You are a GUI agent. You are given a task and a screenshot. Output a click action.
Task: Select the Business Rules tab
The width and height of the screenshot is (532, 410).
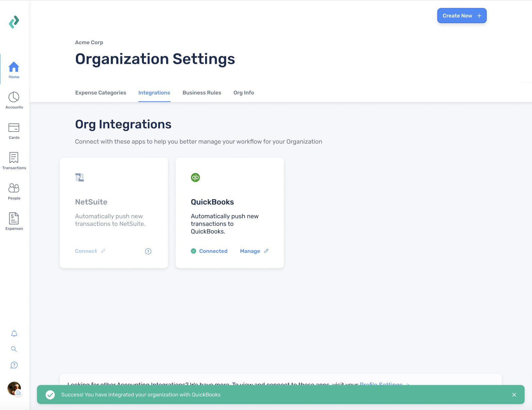coord(202,93)
